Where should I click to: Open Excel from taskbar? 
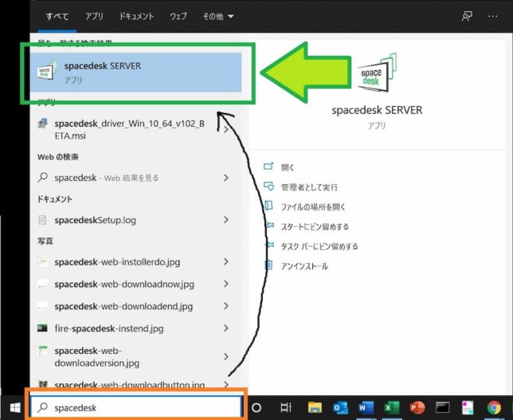coord(391,408)
